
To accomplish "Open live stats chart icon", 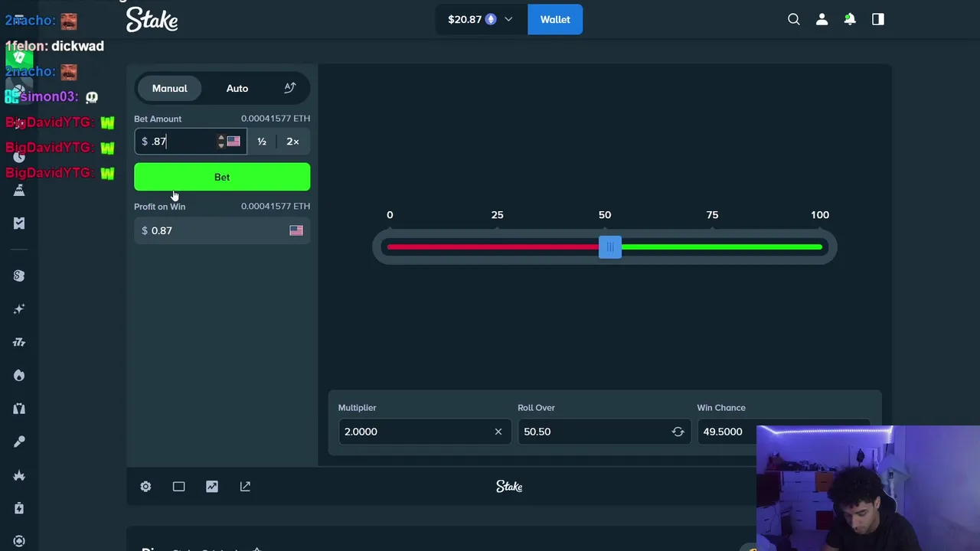I will 212,487.
